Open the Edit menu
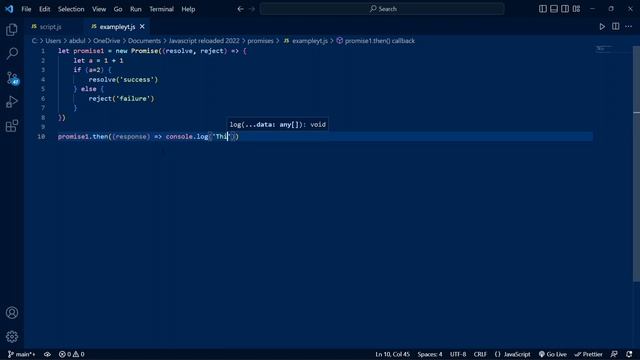The image size is (640, 360). point(44,9)
